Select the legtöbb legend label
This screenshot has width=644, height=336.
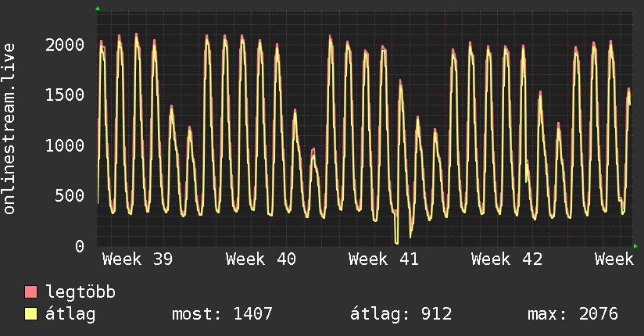tap(80, 292)
